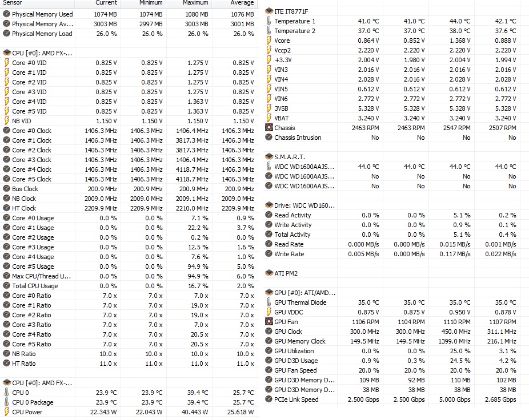Select the Write Rate row label
This screenshot has width=529, height=420.
(289, 254)
